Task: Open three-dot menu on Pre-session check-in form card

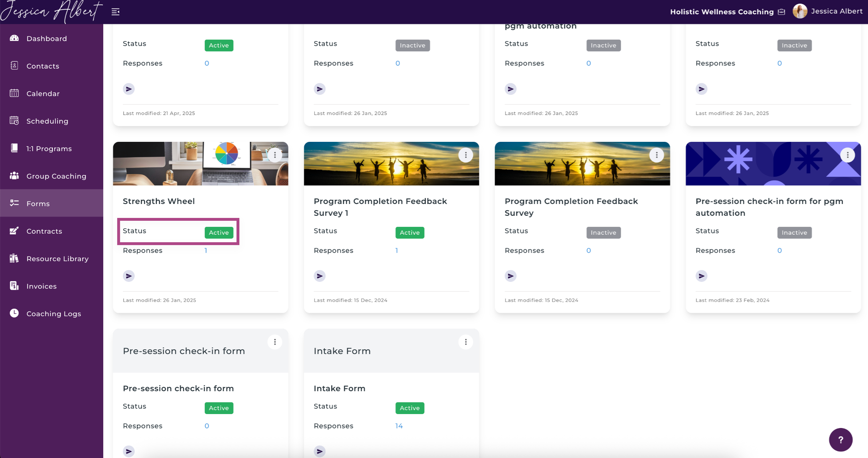Action: [275, 342]
